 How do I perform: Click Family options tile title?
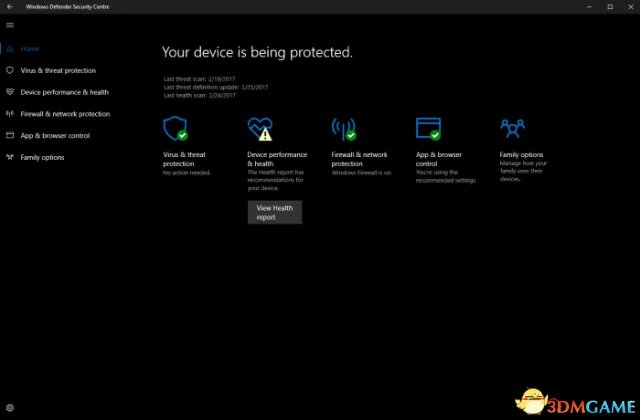521,155
